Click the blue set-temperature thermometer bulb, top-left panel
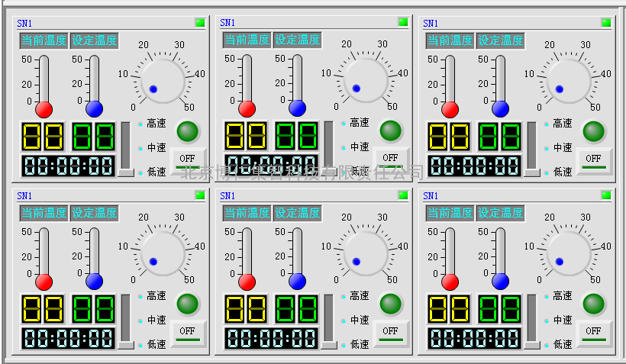This screenshot has width=626, height=364. pyautogui.click(x=94, y=108)
